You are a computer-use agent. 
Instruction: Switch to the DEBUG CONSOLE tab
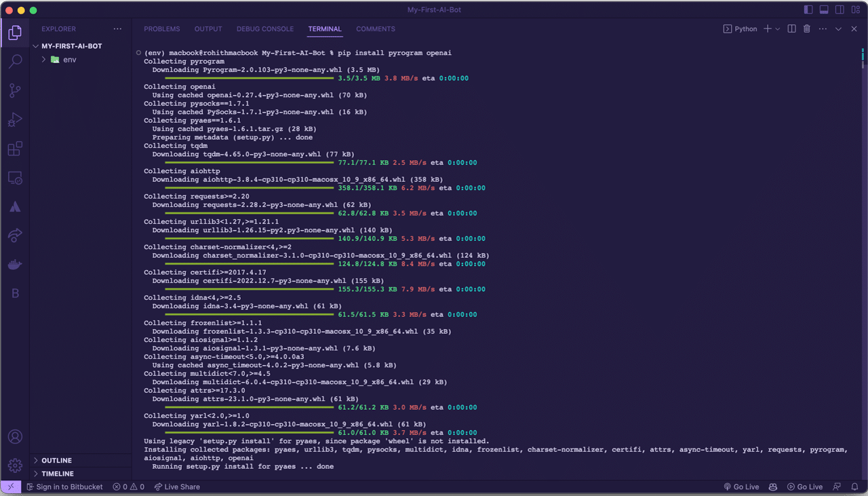264,29
